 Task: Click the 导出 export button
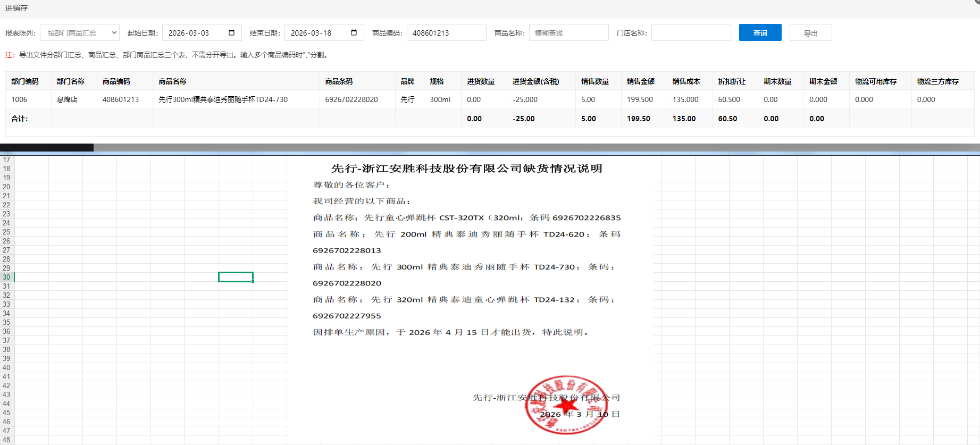coord(810,33)
